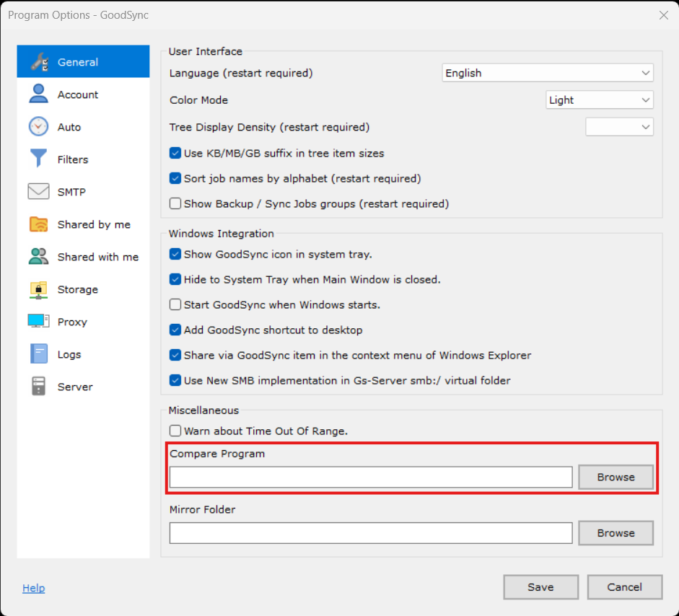Open the Help link
Image resolution: width=679 pixels, height=616 pixels.
coord(33,588)
